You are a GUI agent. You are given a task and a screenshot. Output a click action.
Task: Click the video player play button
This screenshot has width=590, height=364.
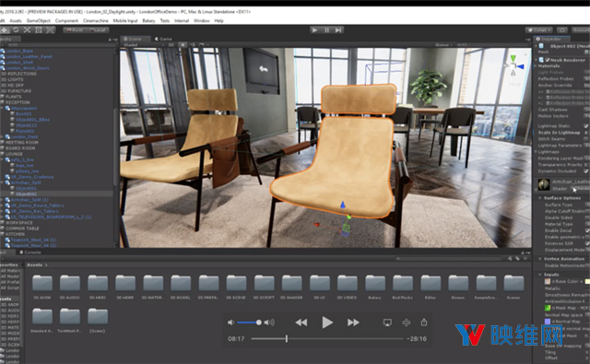(327, 323)
